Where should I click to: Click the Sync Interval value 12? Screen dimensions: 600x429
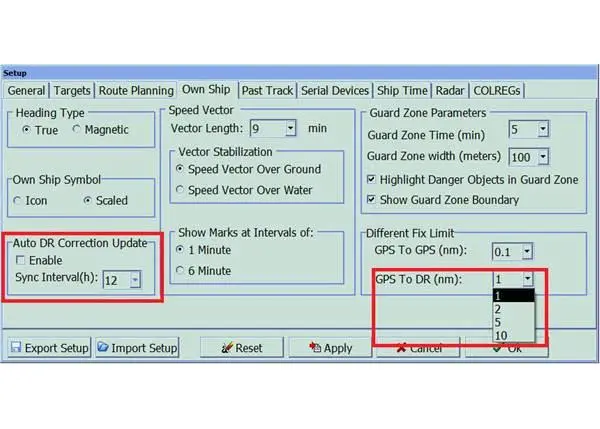tap(117, 280)
